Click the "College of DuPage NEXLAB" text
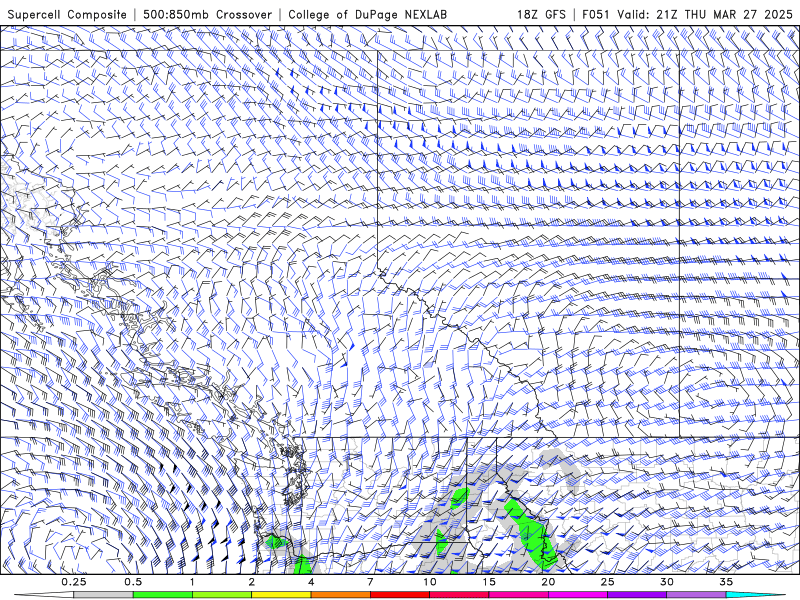The height and width of the screenshot is (600, 800). pos(367,14)
